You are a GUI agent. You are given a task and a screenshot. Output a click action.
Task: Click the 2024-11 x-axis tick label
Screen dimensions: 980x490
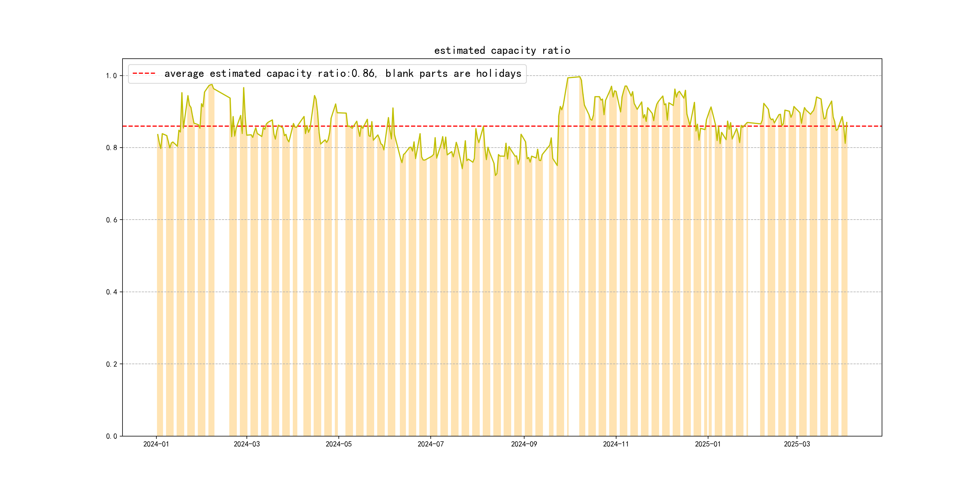click(616, 444)
